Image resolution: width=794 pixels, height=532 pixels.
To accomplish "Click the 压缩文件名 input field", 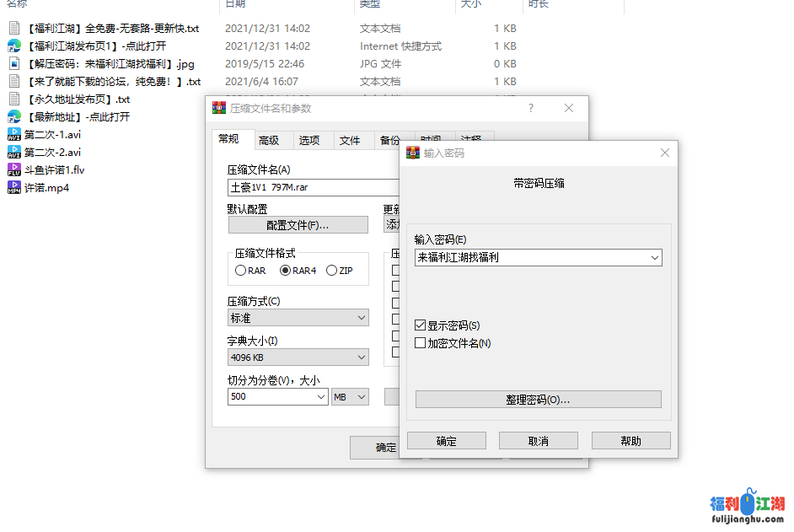I will pos(312,188).
